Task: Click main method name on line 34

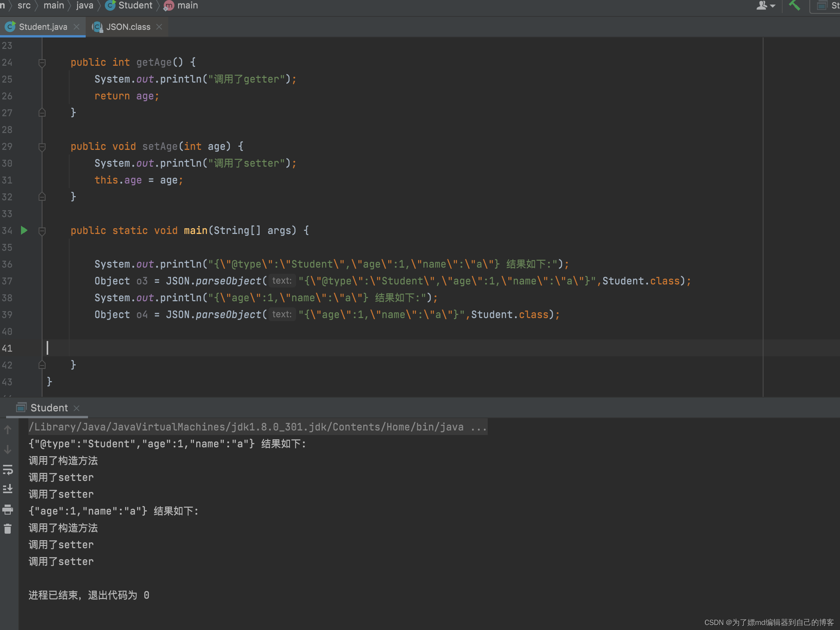Action: [195, 231]
